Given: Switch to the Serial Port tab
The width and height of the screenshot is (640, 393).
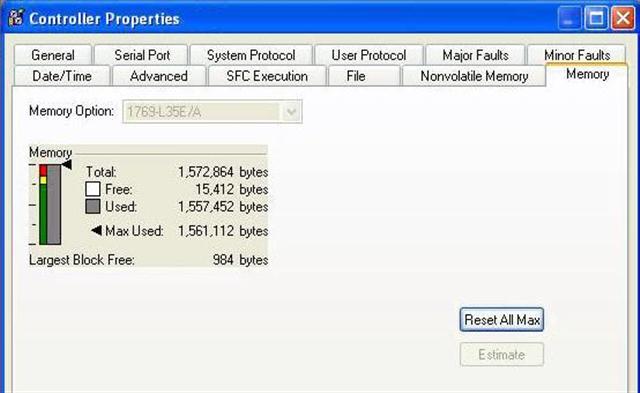Looking at the screenshot, I should (142, 55).
